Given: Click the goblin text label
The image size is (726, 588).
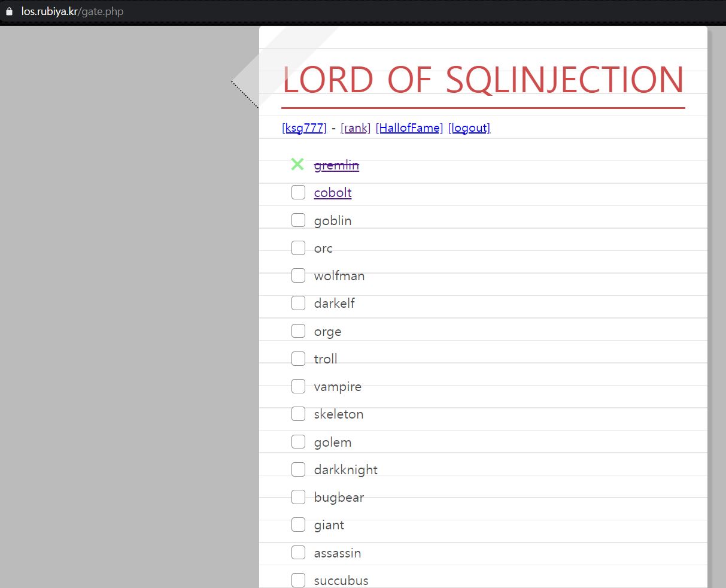Looking at the screenshot, I should tap(333, 221).
